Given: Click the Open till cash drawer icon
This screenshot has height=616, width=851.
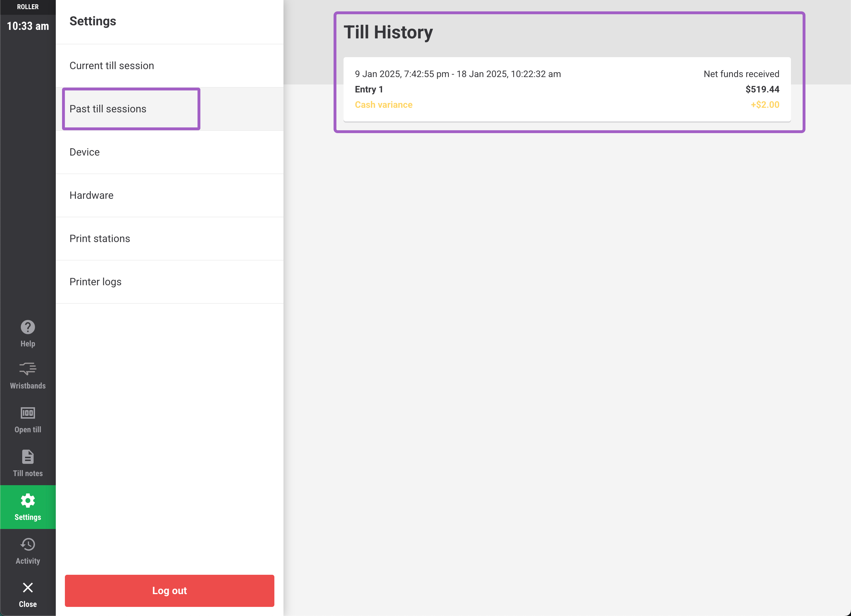Looking at the screenshot, I should (28, 413).
